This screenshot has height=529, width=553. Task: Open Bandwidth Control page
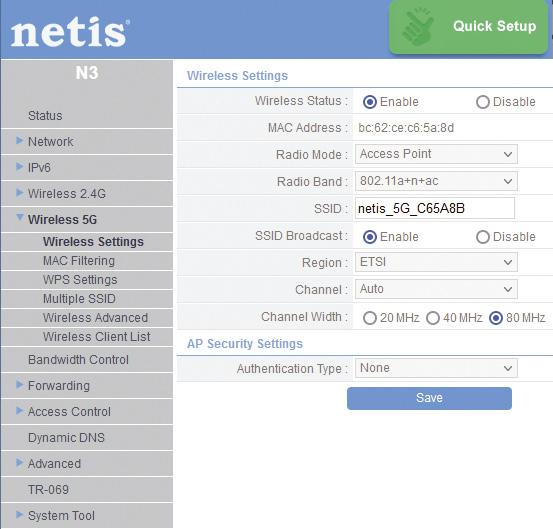coord(78,360)
